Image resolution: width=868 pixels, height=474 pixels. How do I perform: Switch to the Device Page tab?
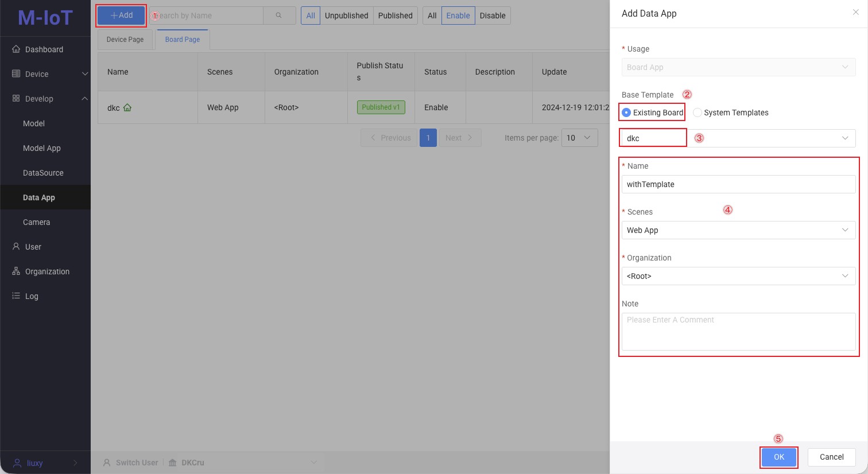click(x=125, y=39)
